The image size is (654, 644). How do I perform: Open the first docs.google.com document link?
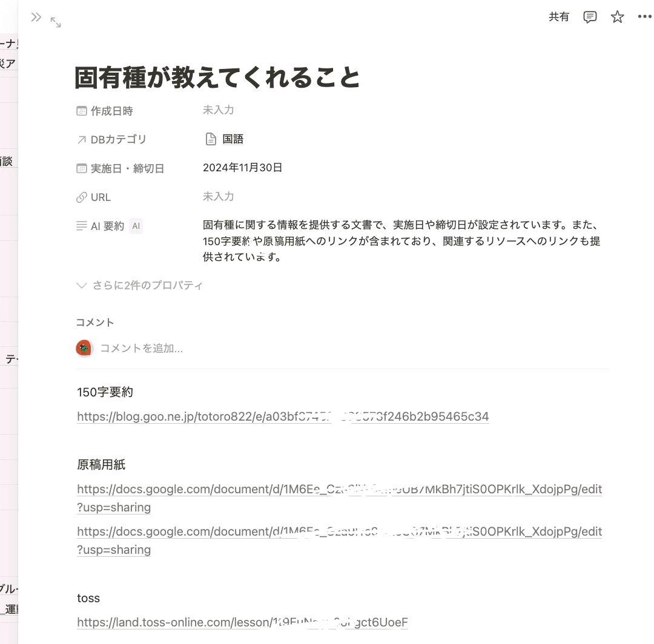point(340,498)
